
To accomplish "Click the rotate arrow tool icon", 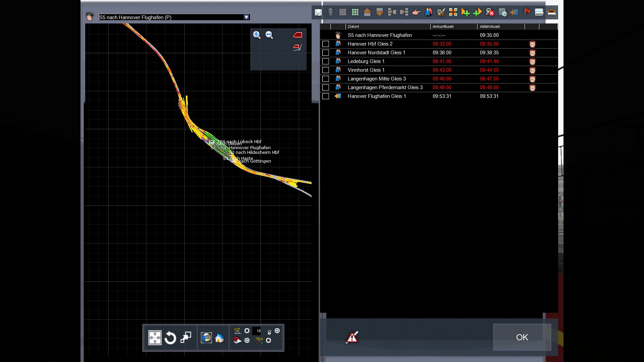I will point(170,338).
